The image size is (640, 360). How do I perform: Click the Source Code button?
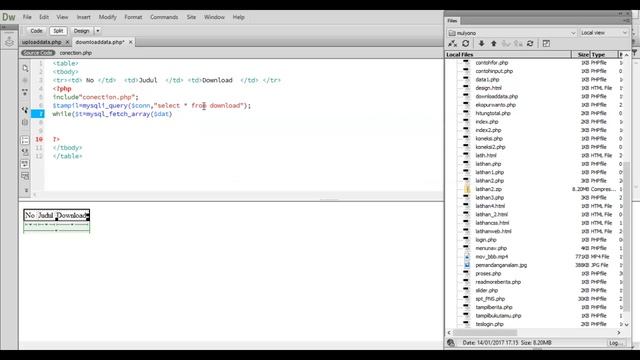(x=38, y=53)
